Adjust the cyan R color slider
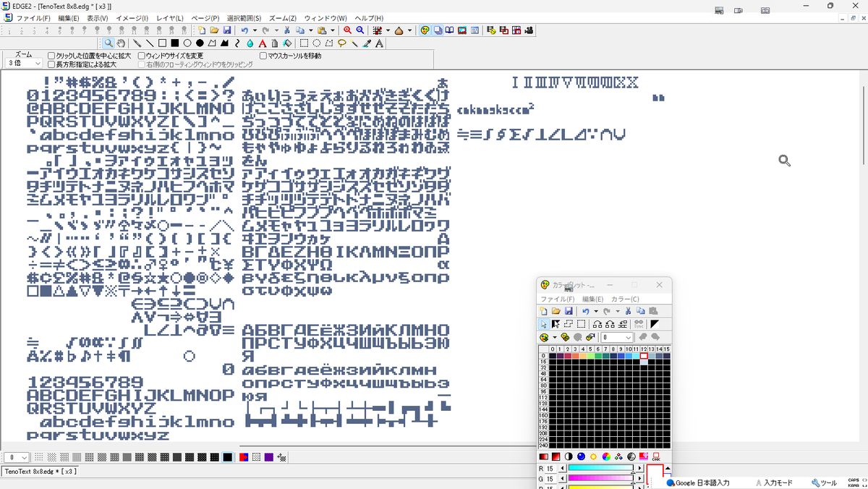Screen dimensions: 868x489 click(x=601, y=468)
